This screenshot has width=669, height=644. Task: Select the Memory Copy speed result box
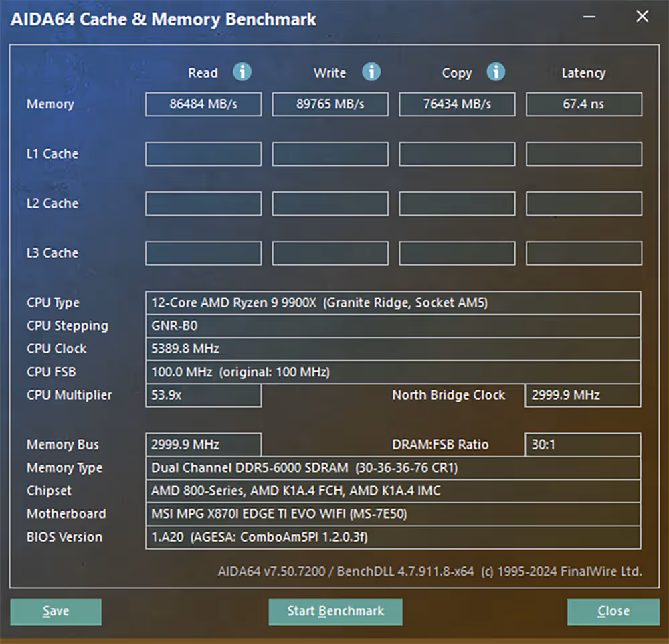tap(457, 104)
